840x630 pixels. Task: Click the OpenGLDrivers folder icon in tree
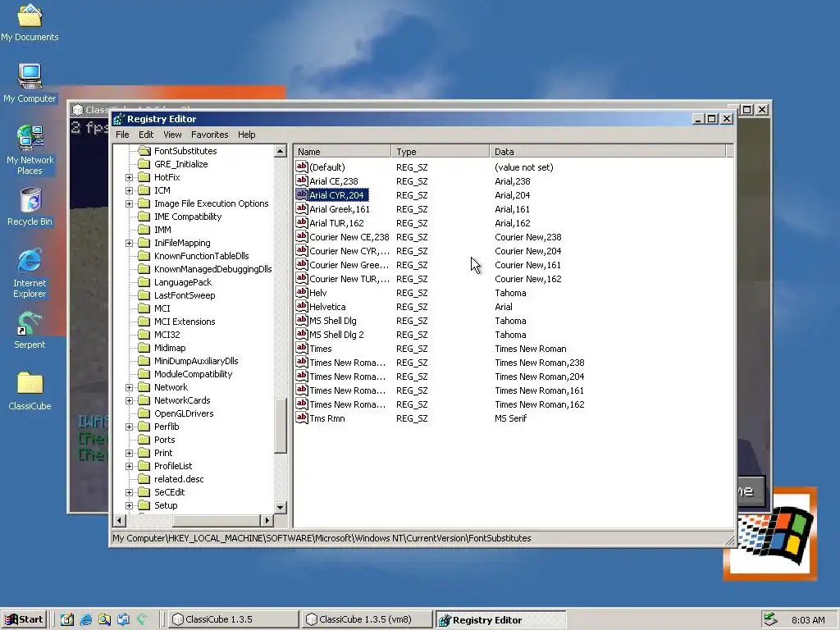coord(144,413)
